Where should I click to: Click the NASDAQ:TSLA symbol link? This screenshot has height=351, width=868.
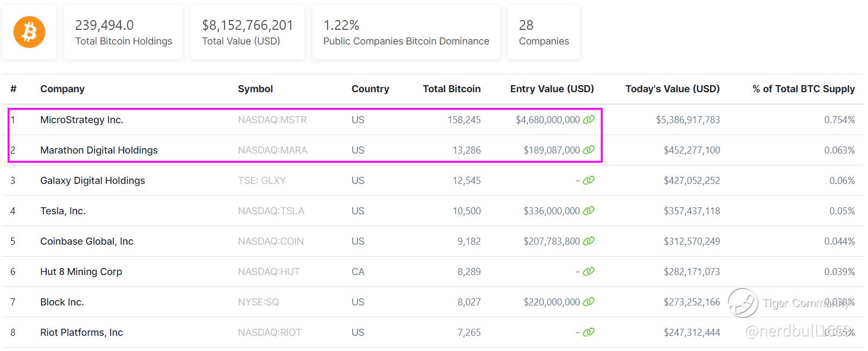[271, 211]
